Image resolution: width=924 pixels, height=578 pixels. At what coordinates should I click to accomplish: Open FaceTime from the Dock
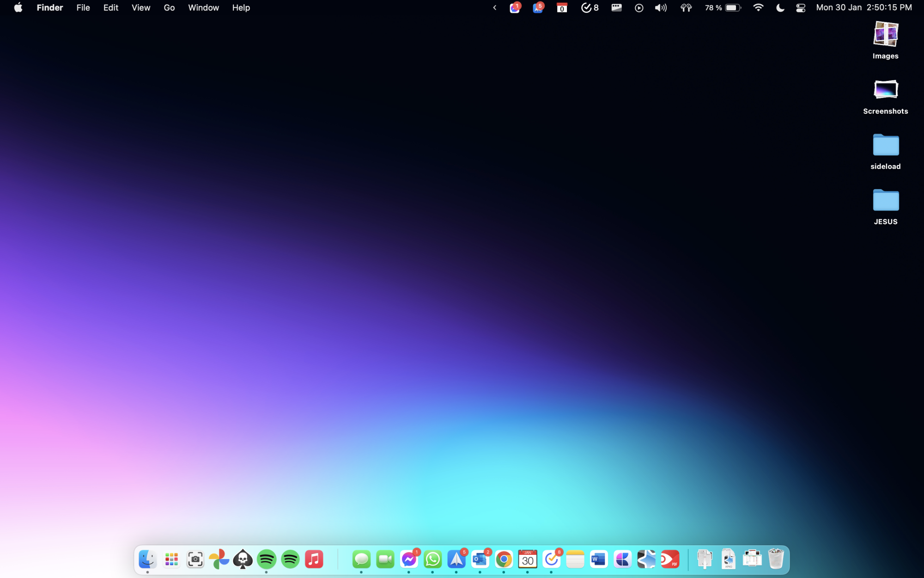point(385,560)
